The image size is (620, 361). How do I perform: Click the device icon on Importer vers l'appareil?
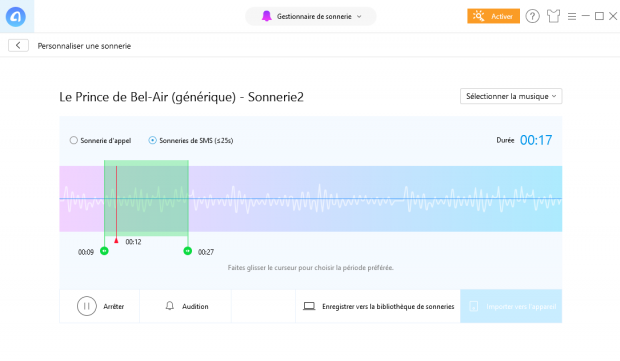[473, 306]
